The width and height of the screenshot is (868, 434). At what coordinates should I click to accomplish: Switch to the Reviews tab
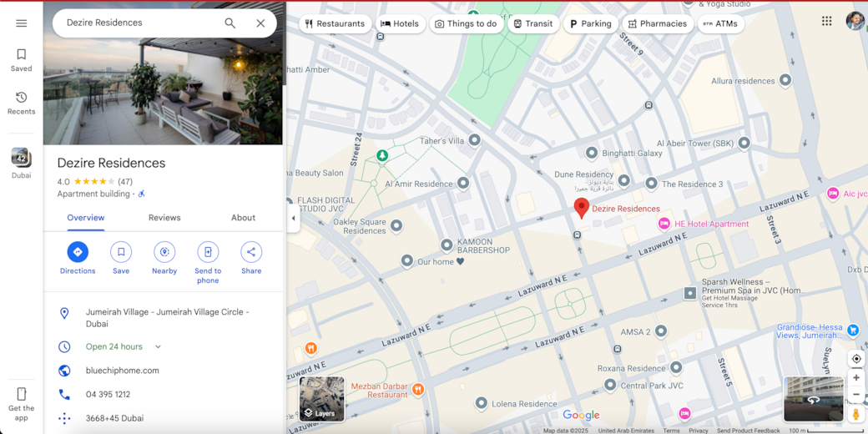(x=164, y=218)
